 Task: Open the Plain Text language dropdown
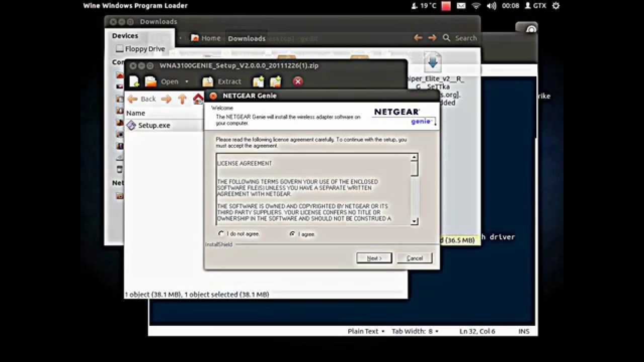[366, 331]
